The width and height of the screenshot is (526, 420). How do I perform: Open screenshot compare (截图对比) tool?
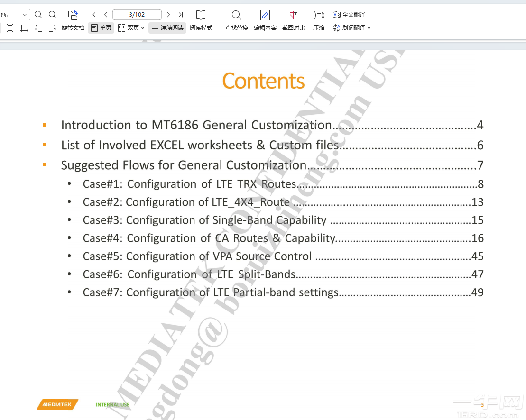coord(294,20)
